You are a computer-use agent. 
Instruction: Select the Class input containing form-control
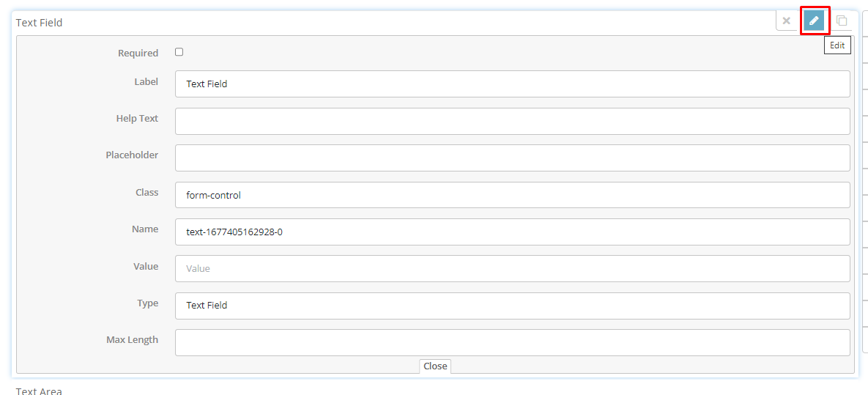coord(512,195)
